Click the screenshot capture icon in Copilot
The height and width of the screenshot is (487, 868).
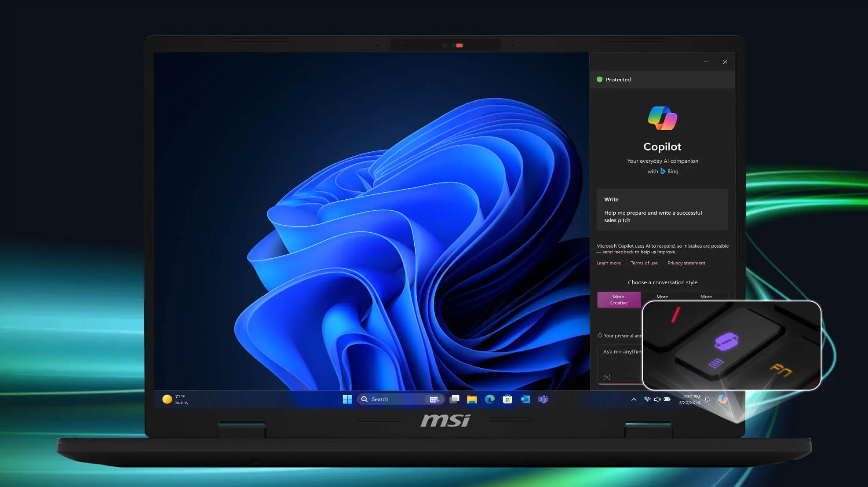[607, 377]
